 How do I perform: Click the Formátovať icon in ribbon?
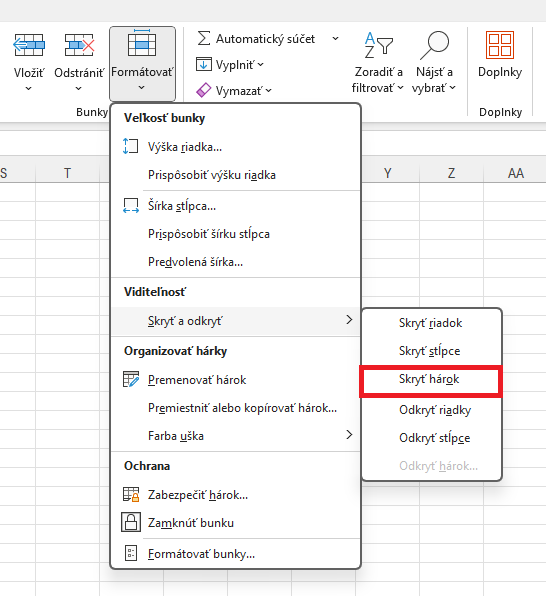click(x=142, y=43)
